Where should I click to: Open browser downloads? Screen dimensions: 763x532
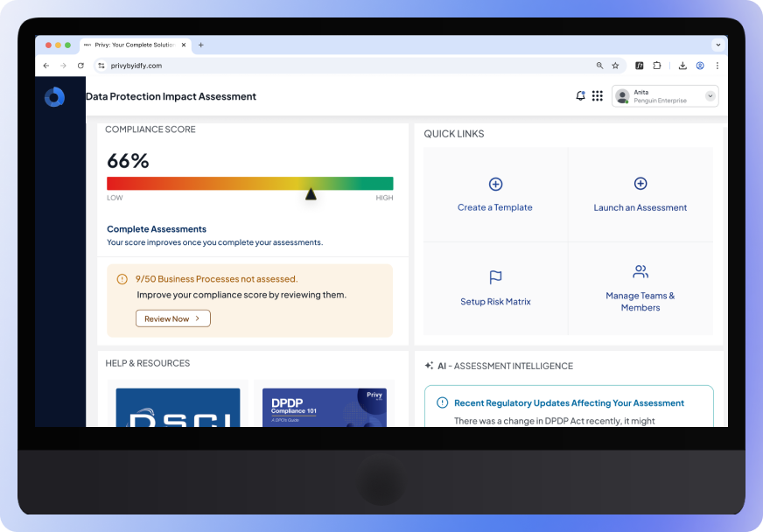pyautogui.click(x=682, y=66)
